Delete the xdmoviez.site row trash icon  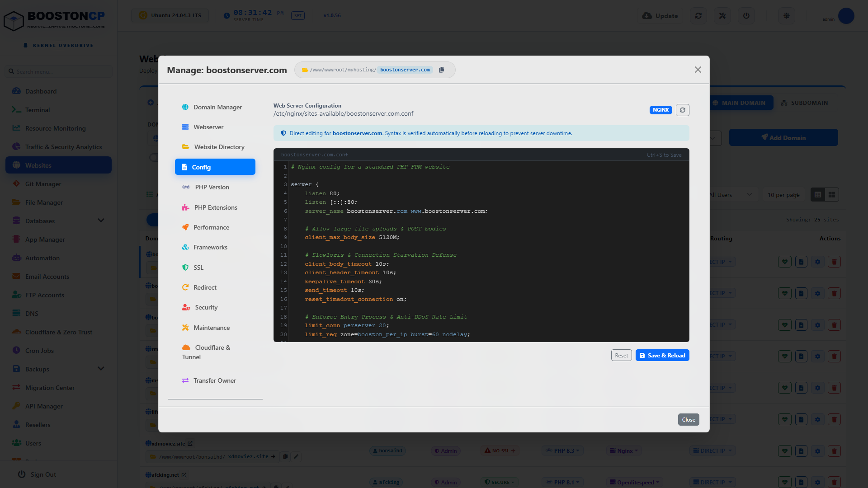click(834, 451)
